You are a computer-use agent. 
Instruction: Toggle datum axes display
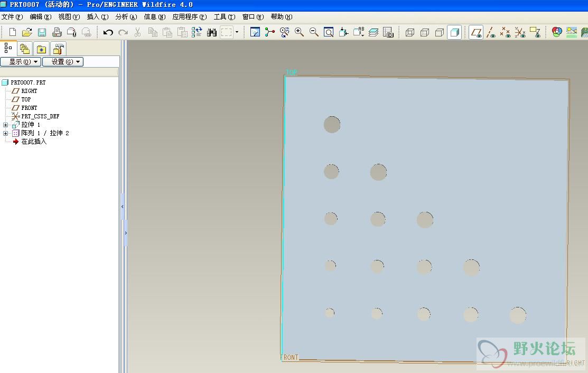(x=490, y=33)
